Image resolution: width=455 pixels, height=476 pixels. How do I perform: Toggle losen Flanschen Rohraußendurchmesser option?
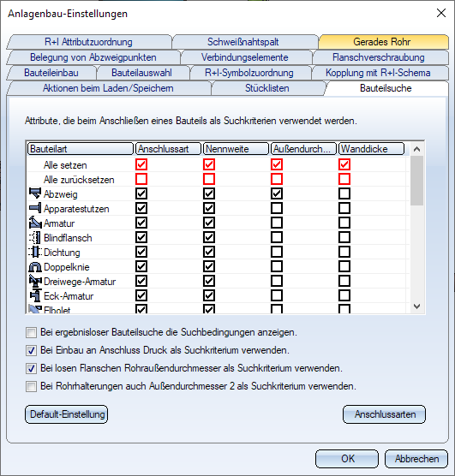(x=31, y=368)
